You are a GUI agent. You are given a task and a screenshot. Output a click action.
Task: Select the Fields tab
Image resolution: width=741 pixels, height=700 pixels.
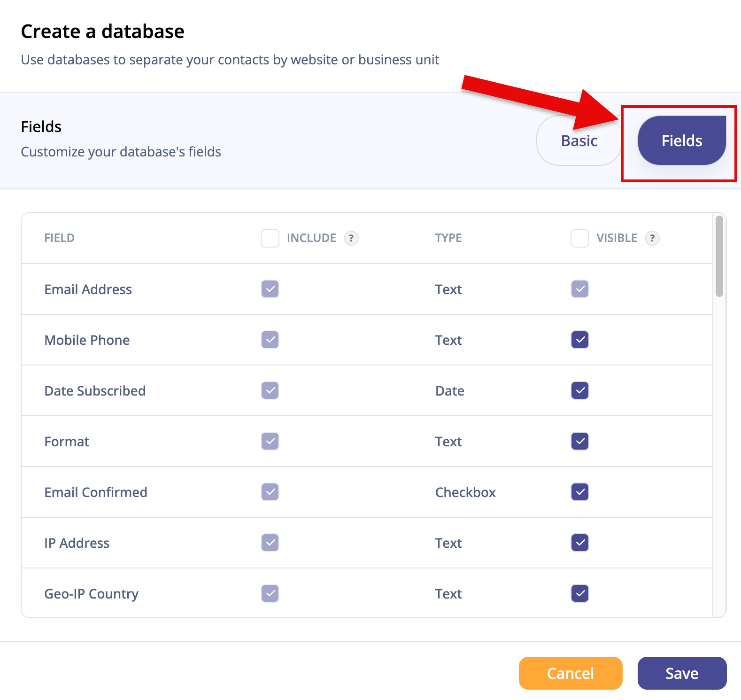(682, 140)
